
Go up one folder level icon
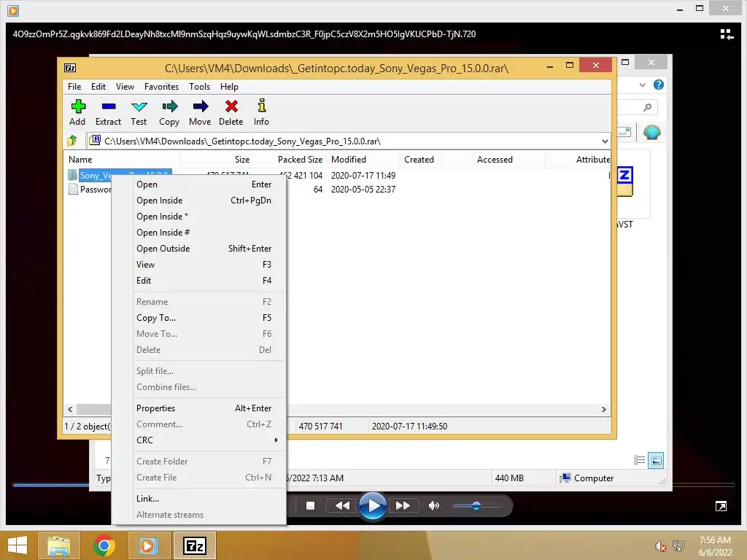(x=72, y=141)
